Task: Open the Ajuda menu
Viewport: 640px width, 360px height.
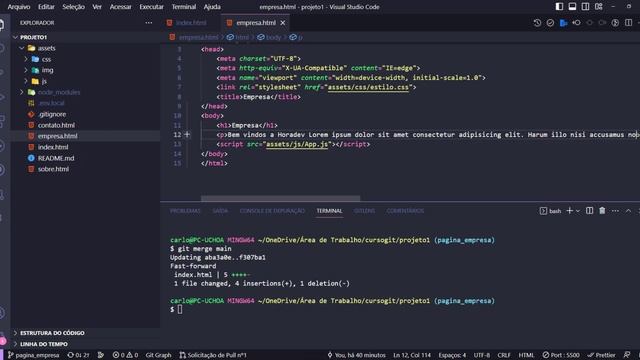Action: pos(212,7)
